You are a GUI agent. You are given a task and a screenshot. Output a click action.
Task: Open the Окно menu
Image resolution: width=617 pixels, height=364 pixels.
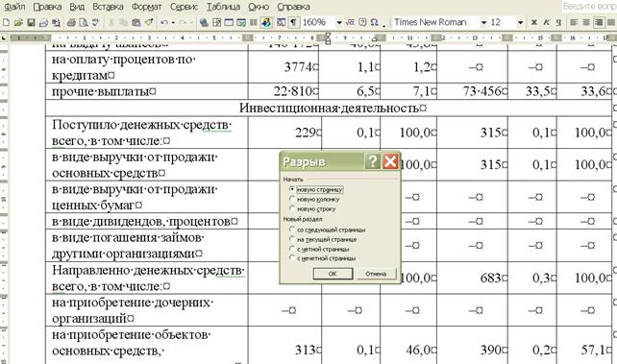(259, 7)
